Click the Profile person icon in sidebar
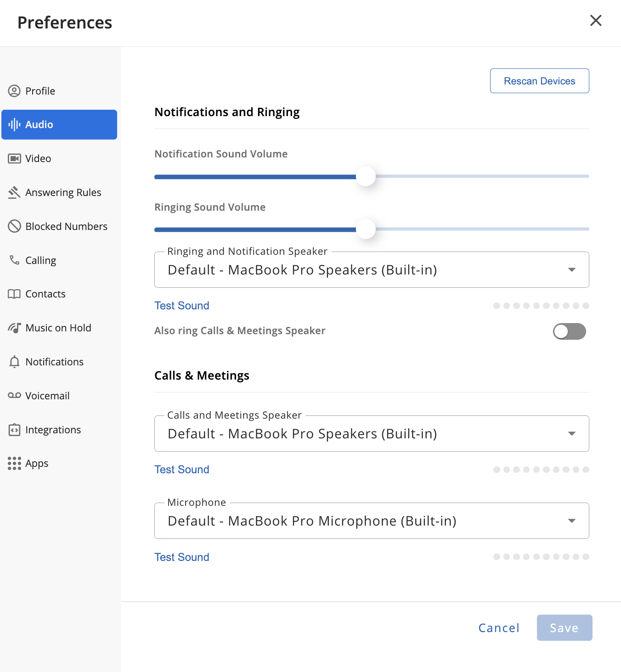Image resolution: width=621 pixels, height=672 pixels. point(14,91)
